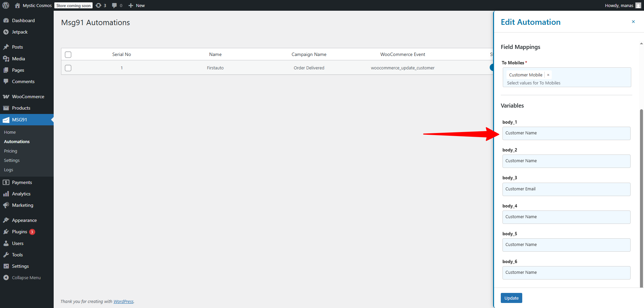The image size is (644, 308).
Task: Click the scroll-up arrow in the panel
Action: coord(641,44)
